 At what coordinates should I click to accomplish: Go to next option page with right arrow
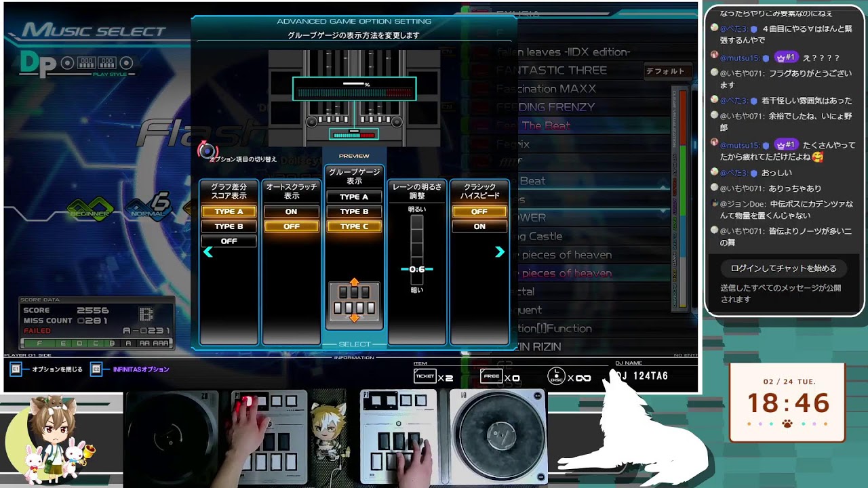[500, 252]
